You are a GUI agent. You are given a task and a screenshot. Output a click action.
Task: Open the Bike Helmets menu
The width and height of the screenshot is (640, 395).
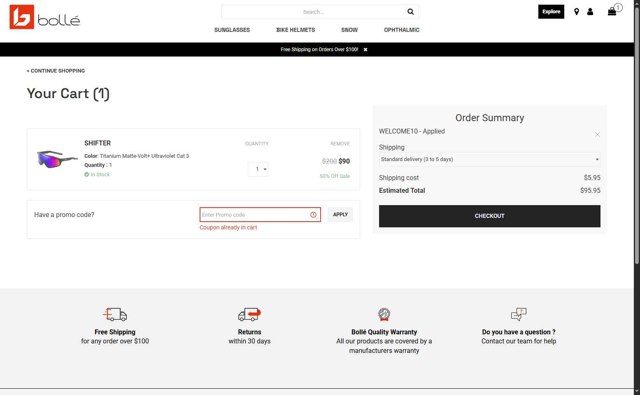click(x=296, y=30)
